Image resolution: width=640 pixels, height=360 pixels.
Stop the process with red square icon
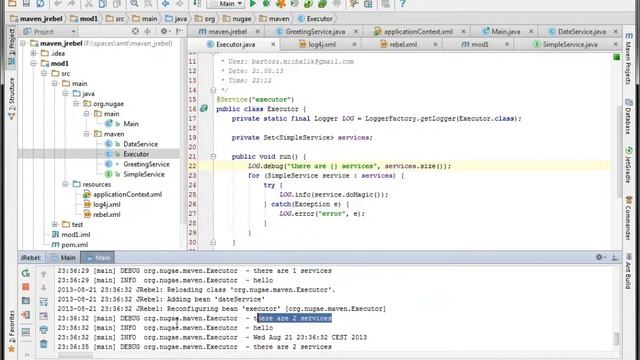click(x=26, y=287)
